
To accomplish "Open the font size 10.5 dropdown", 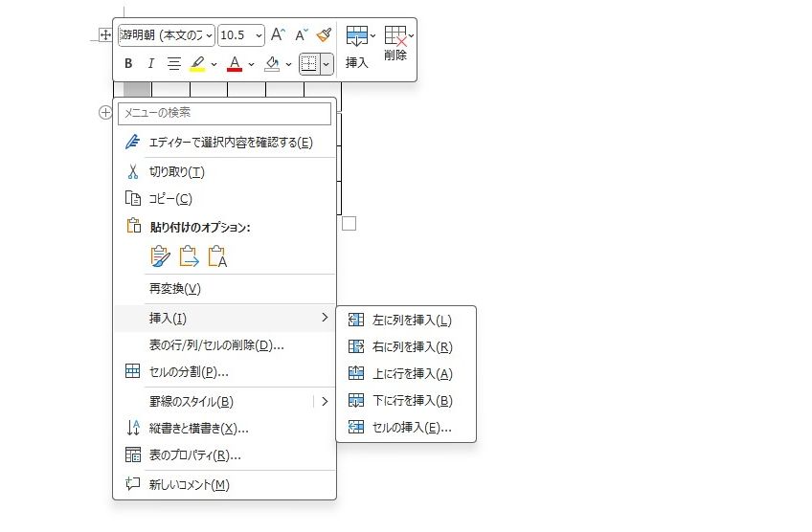I will pyautogui.click(x=240, y=35).
